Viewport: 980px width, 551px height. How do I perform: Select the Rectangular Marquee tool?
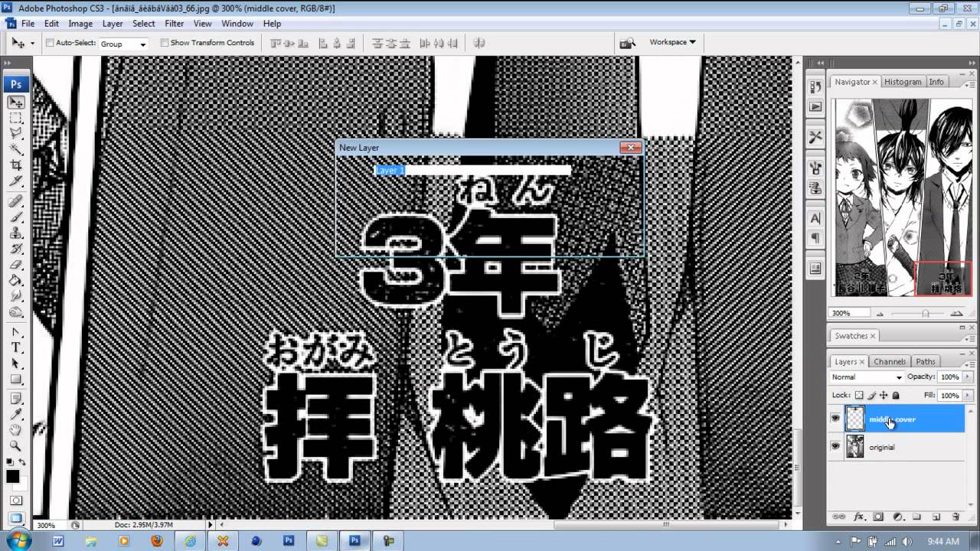[15, 118]
